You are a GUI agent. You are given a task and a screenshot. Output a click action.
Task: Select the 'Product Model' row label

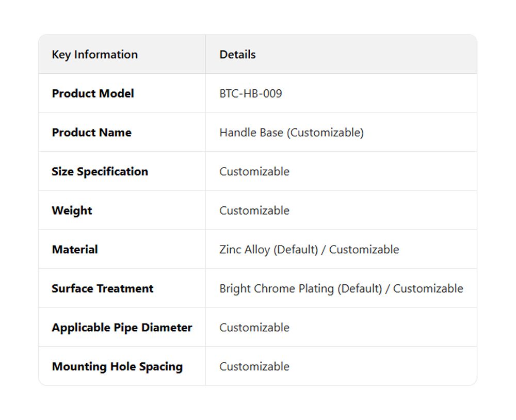(x=93, y=93)
